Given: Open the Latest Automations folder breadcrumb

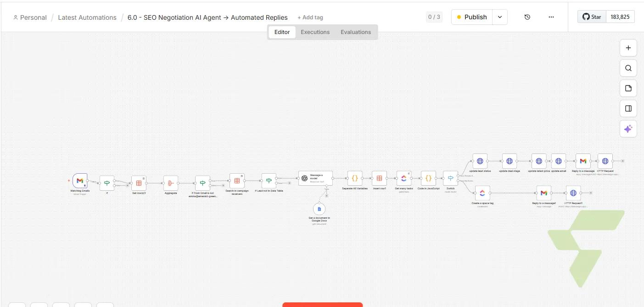Looking at the screenshot, I should point(87,17).
